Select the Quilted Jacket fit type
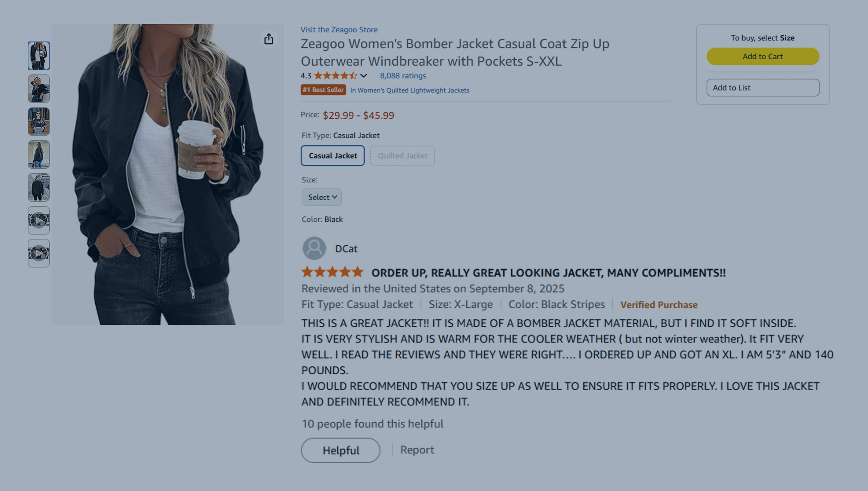 402,155
